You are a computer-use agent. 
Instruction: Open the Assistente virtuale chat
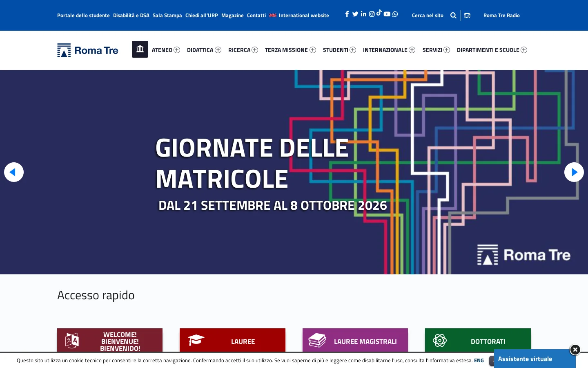pyautogui.click(x=535, y=359)
